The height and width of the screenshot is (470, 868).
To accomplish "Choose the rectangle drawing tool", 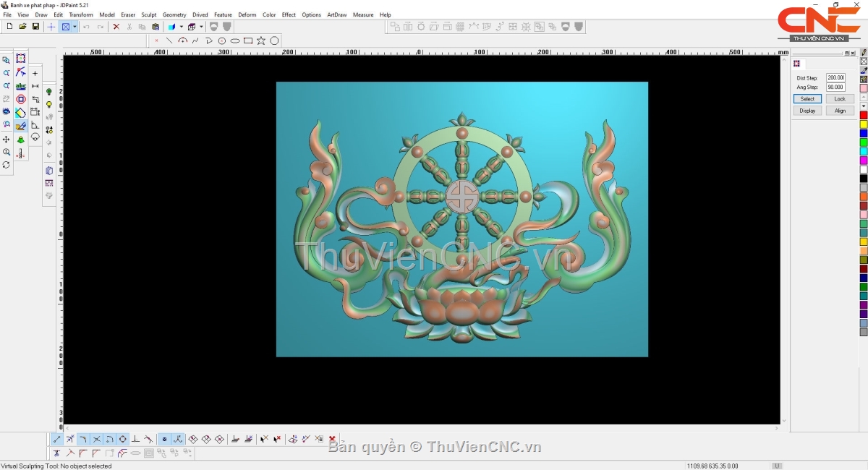I will coord(248,40).
